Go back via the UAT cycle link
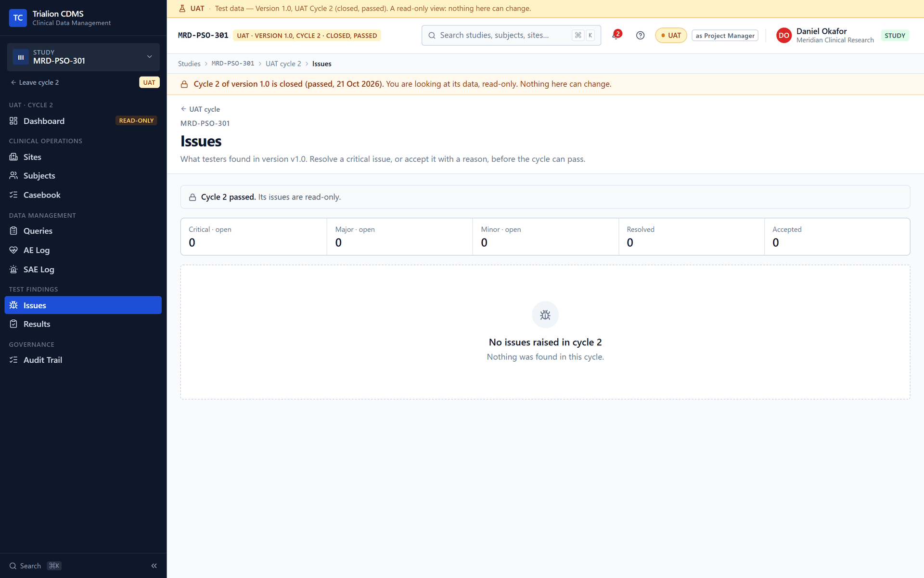The height and width of the screenshot is (578, 924). coord(200,109)
